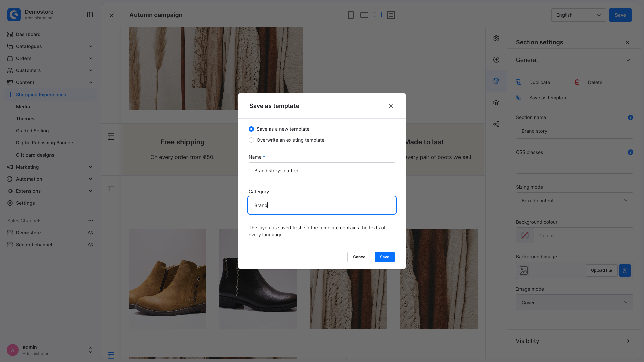Click CSS classes help question mark

(631, 152)
